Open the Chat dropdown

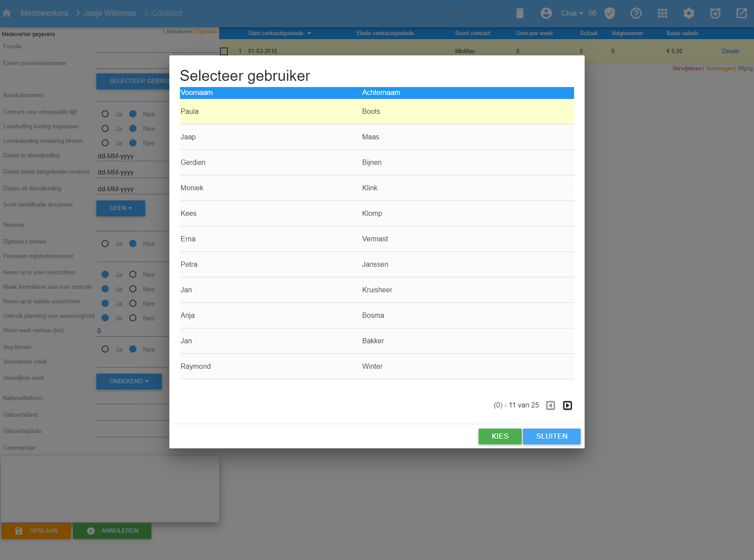click(x=571, y=13)
